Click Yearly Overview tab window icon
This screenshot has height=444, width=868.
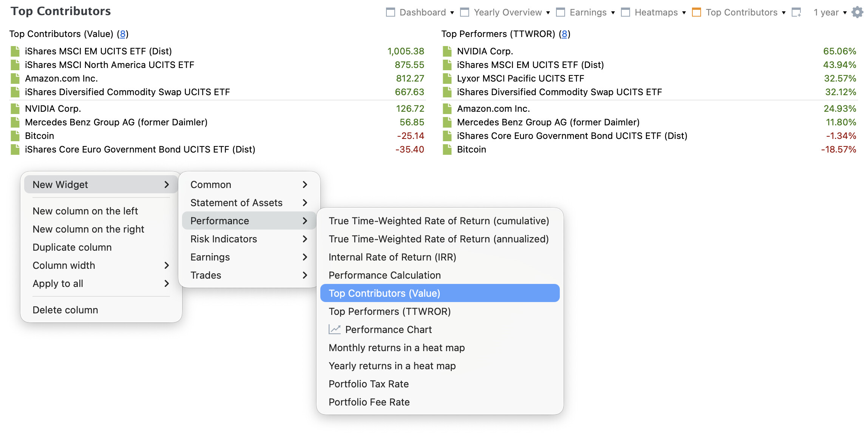coord(465,12)
